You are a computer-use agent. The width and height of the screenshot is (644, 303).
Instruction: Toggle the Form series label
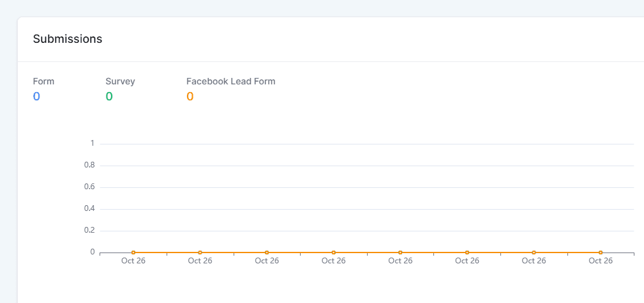pyautogui.click(x=43, y=81)
